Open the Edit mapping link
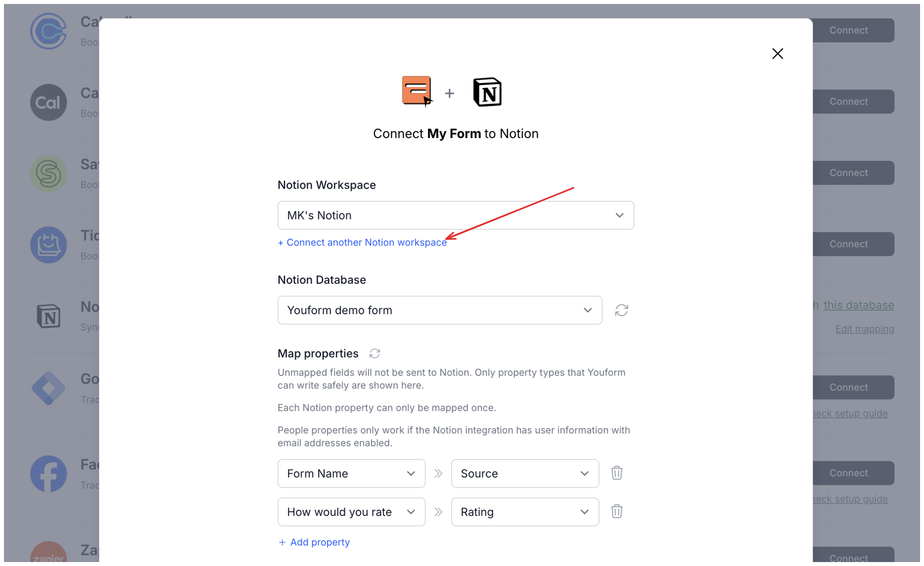This screenshot has width=924, height=566. tap(864, 329)
